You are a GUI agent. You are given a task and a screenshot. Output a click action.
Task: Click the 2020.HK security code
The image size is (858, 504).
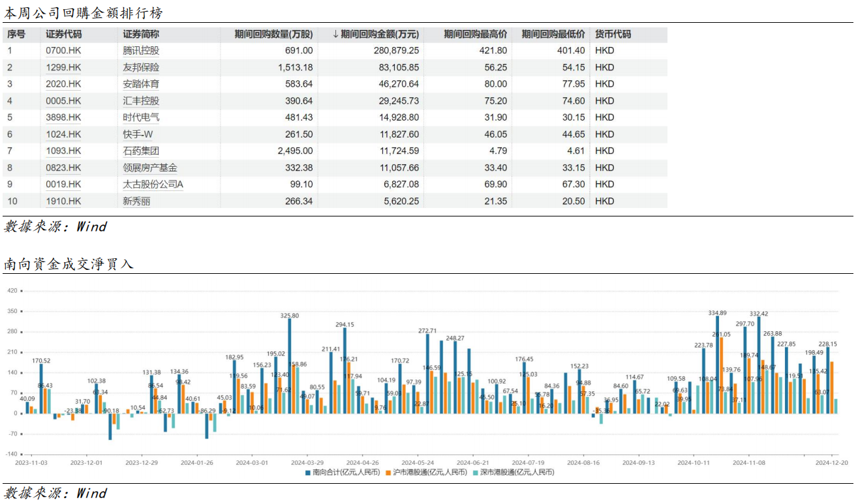point(63,84)
